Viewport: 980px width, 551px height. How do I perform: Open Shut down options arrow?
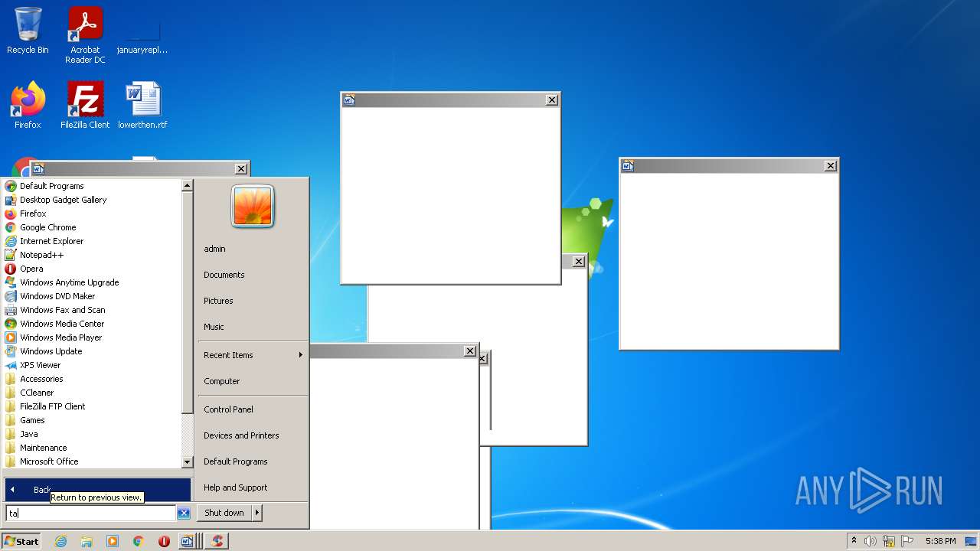[x=256, y=513]
